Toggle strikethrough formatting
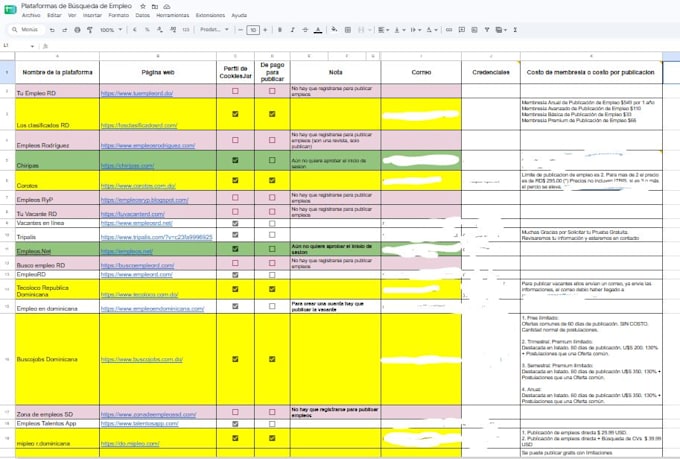The height and width of the screenshot is (459, 680). (305, 30)
